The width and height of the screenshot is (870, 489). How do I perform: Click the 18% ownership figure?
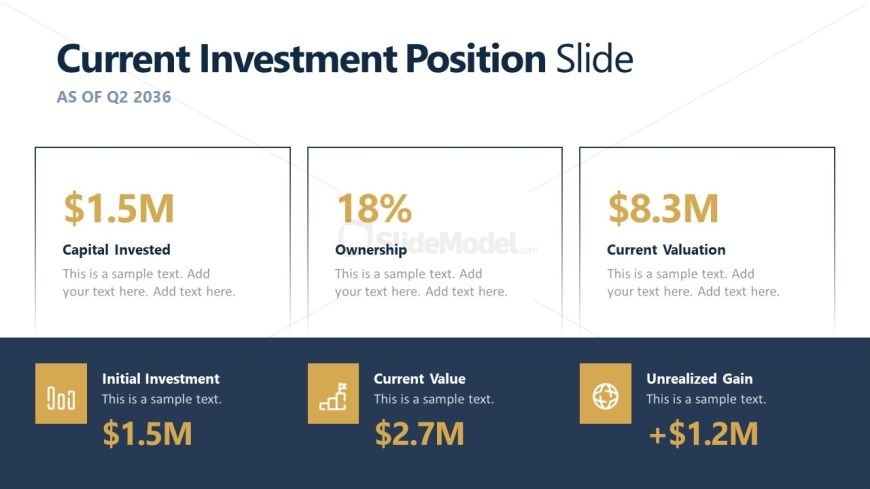coord(375,209)
